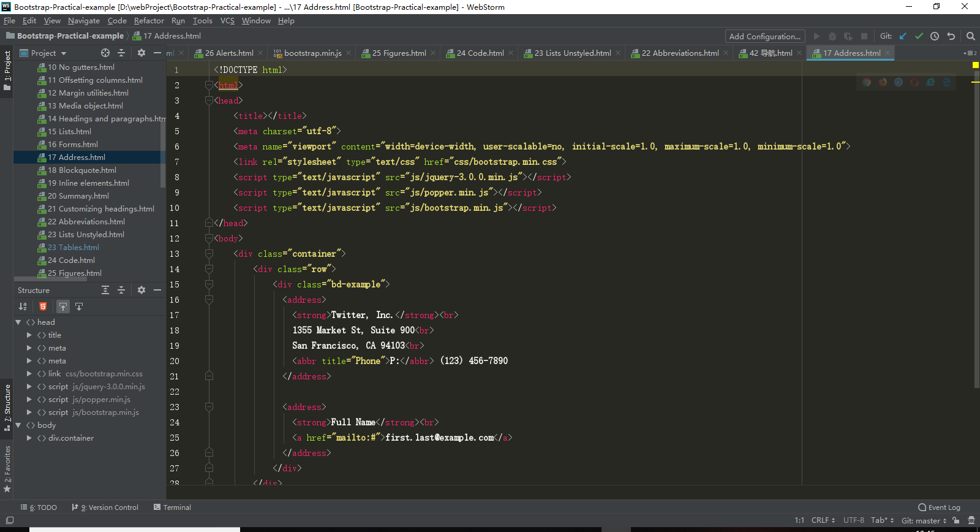Image resolution: width=980 pixels, height=532 pixels.
Task: Click the Debug bug icon in toolbar
Action: coord(832,36)
